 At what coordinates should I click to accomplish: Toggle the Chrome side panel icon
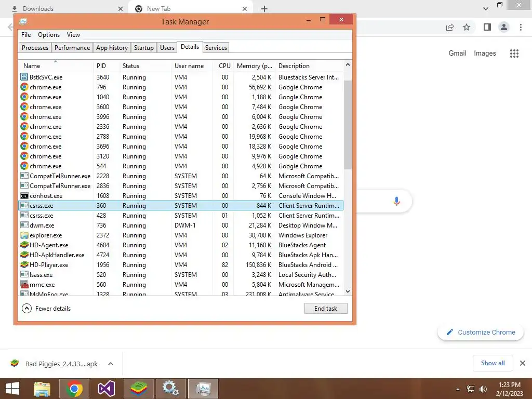pos(487,27)
